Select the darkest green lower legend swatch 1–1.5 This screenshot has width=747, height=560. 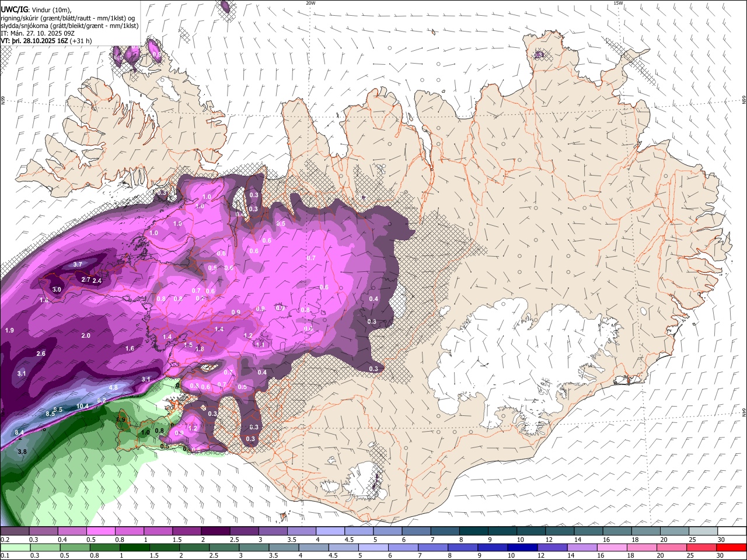coord(135,548)
